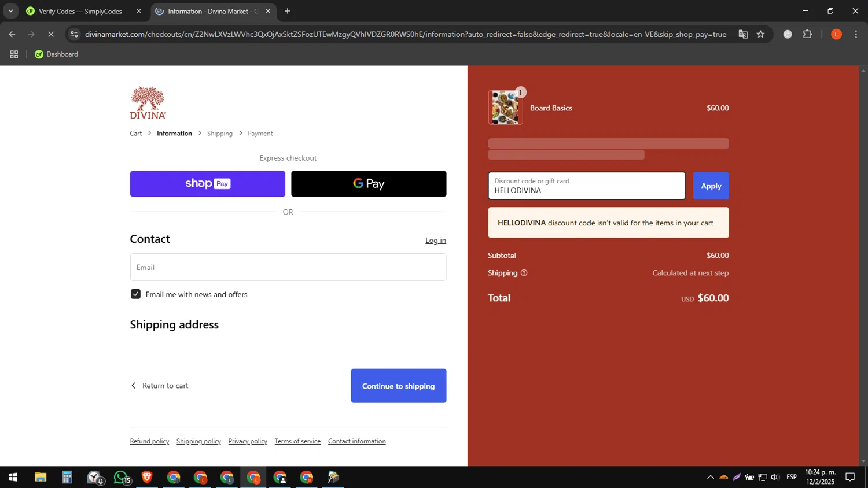Show hidden system tray icons
Viewport: 868px width, 488px height.
pos(711,478)
